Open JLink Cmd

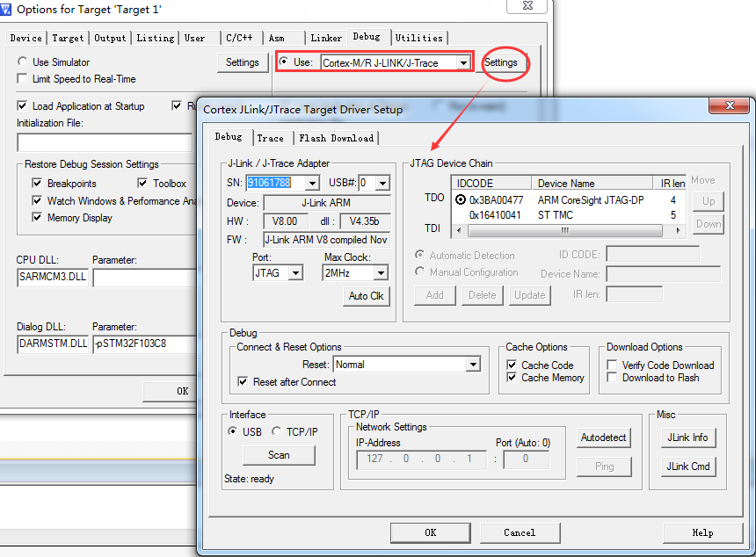coord(688,467)
